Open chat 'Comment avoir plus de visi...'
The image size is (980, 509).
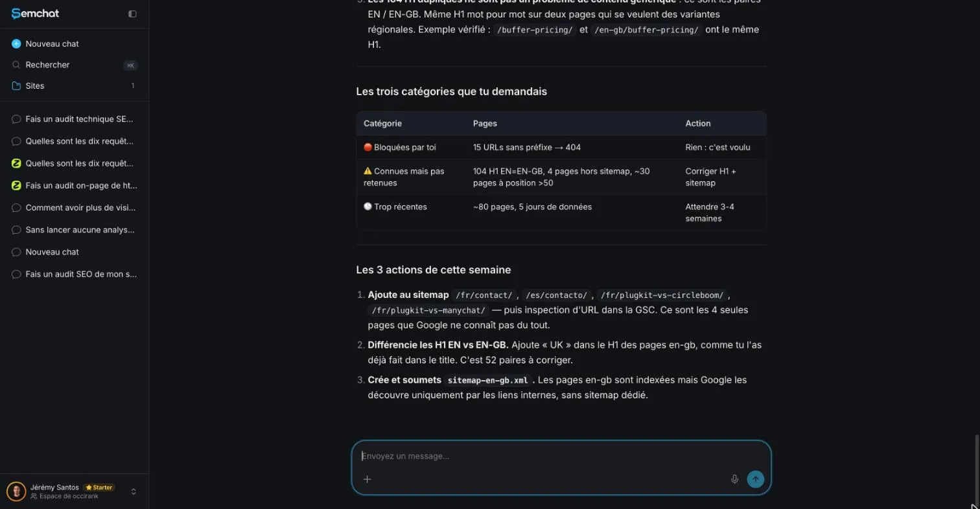tap(75, 208)
